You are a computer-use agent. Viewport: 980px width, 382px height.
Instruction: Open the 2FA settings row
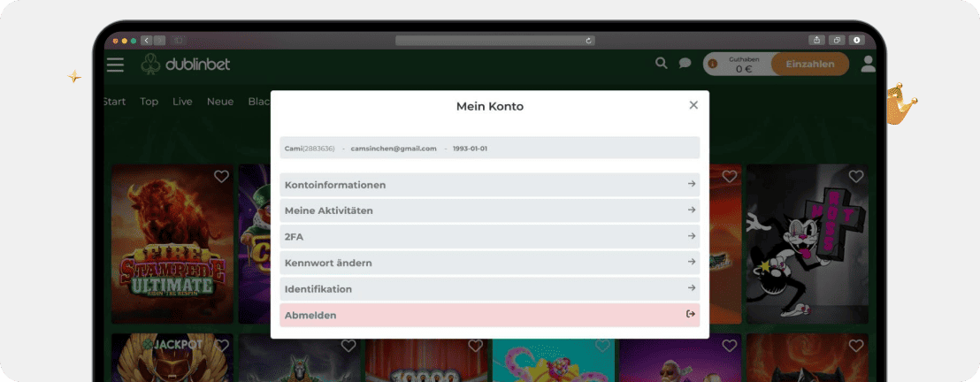click(489, 237)
